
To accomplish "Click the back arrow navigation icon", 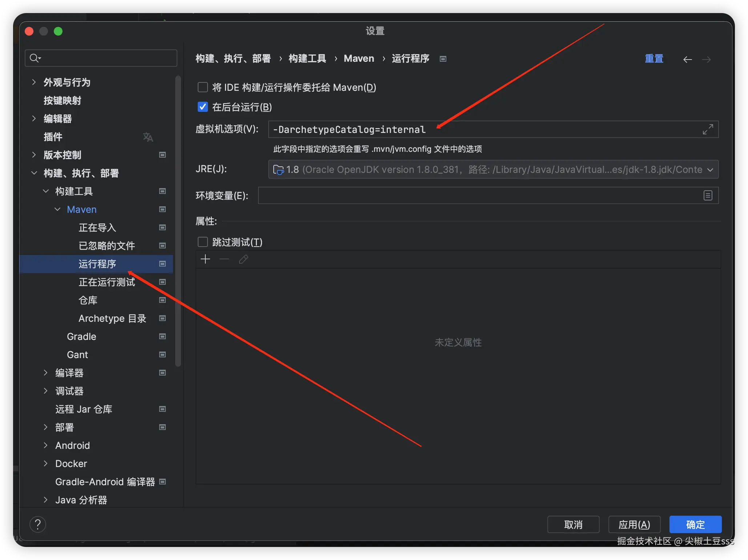I will [x=687, y=60].
